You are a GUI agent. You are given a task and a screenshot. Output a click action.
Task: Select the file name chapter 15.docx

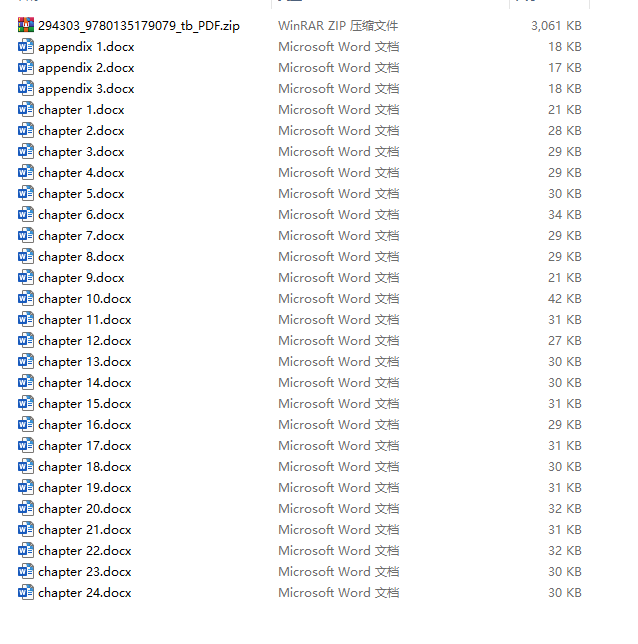[x=85, y=404]
